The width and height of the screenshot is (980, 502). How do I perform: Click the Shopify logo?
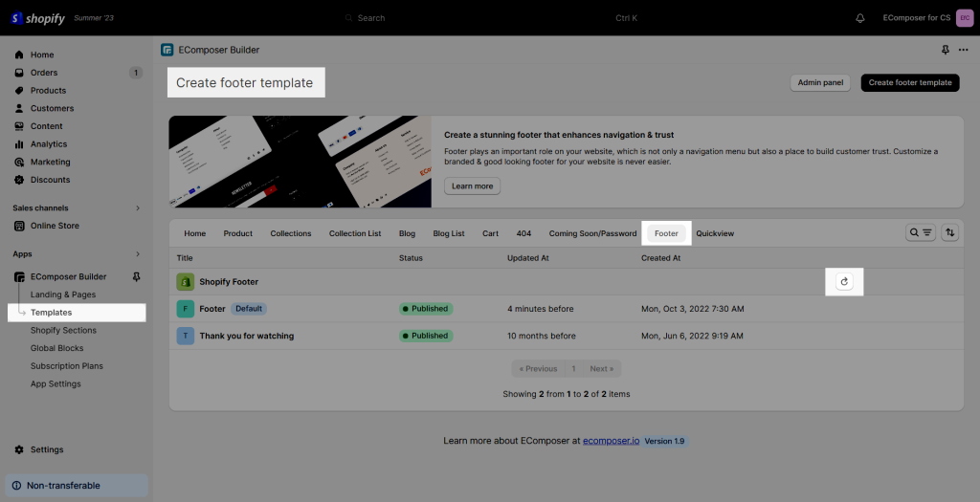(37, 18)
